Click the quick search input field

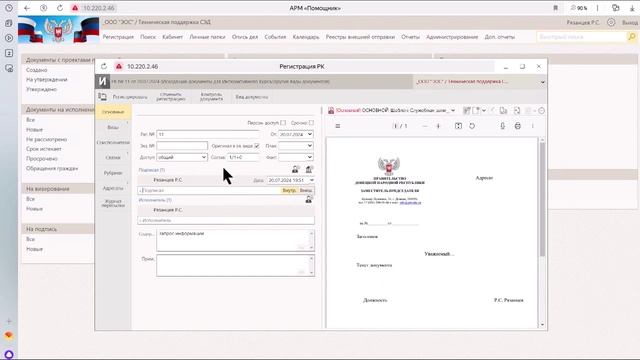(x=582, y=37)
